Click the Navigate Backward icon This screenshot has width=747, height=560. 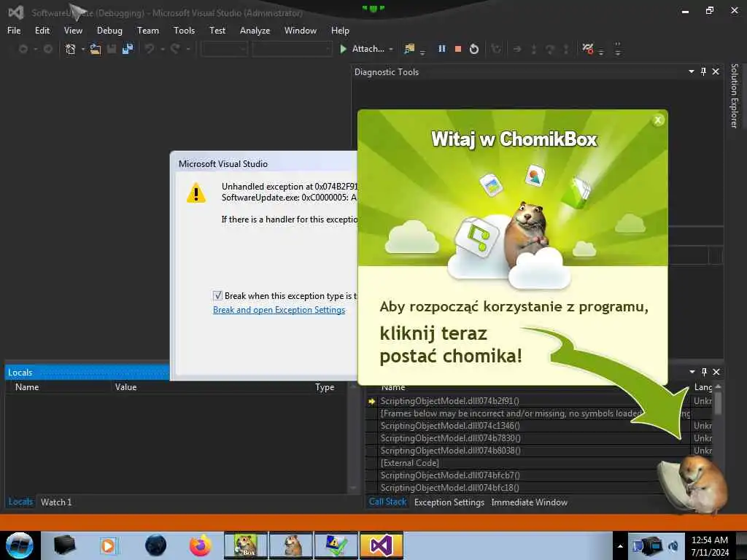23,49
